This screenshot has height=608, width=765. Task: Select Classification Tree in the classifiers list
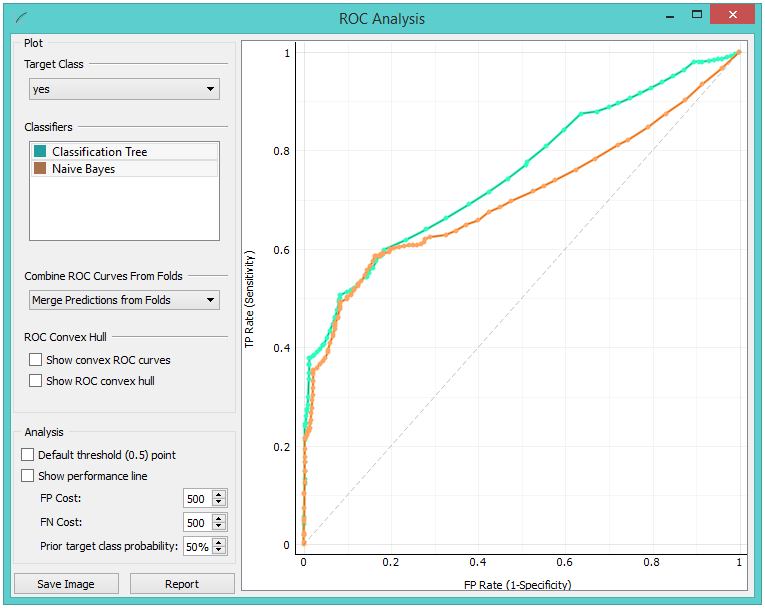100,152
